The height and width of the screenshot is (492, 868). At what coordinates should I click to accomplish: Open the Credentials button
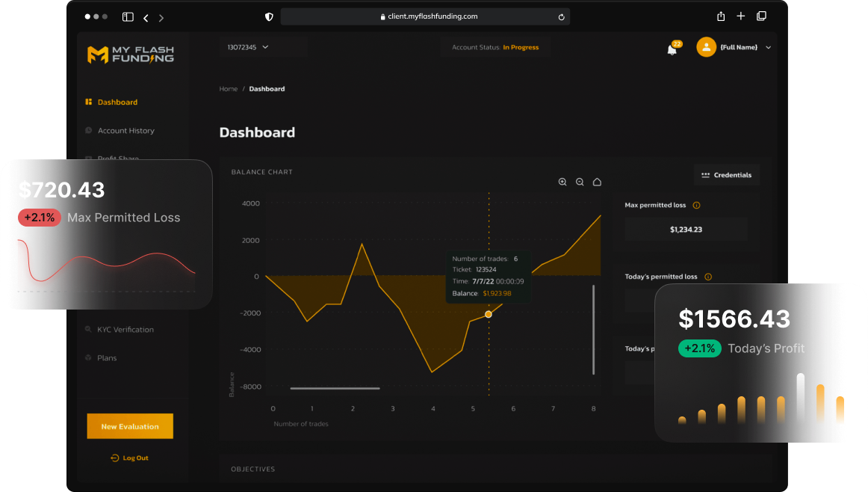(726, 175)
